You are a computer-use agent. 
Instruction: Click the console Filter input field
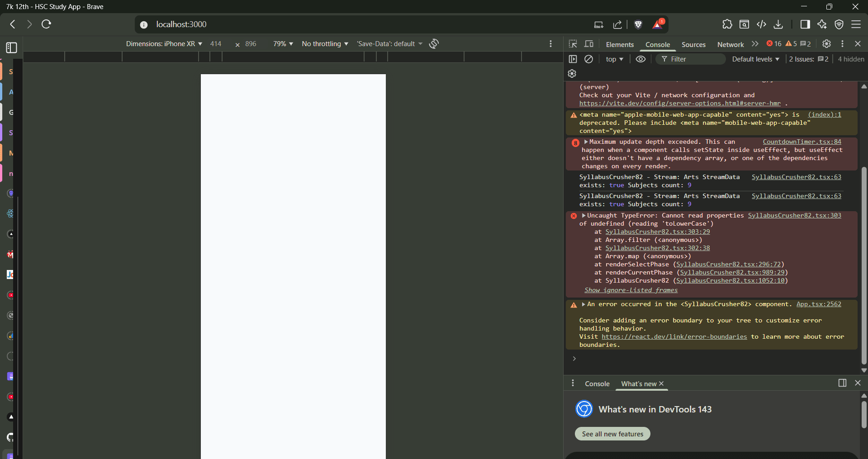(694, 59)
